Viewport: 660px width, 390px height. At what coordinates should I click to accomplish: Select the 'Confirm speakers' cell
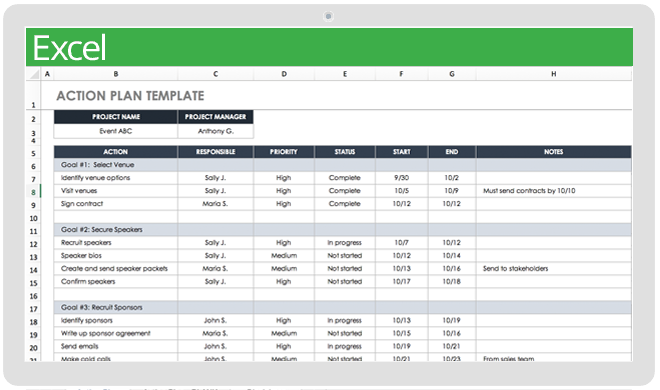[116, 281]
